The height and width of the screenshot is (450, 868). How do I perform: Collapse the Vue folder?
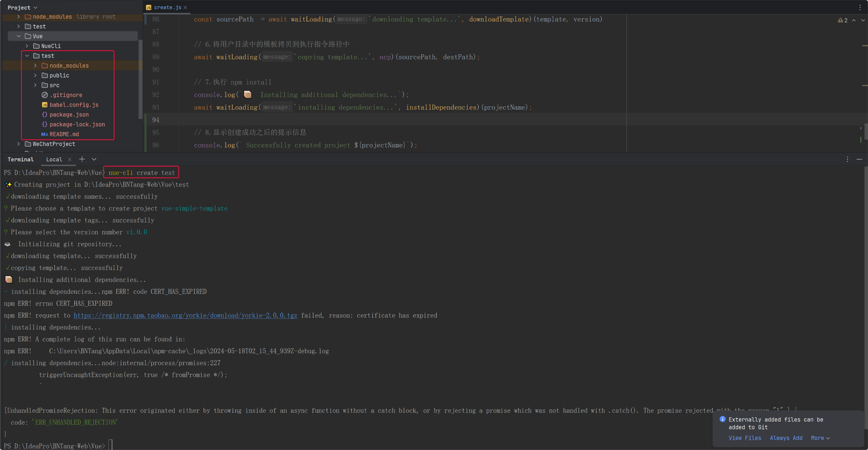click(x=18, y=36)
